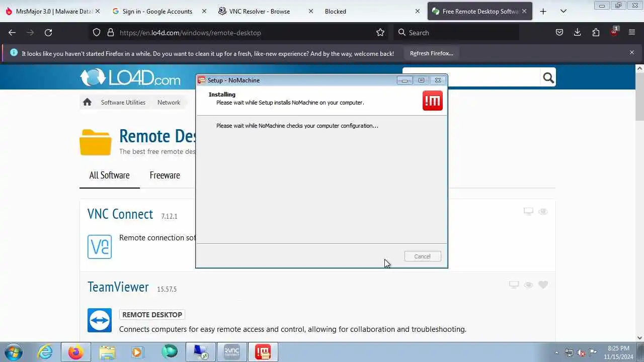644x362 pixels.
Task: Open a new Firefox tab
Action: (543, 11)
